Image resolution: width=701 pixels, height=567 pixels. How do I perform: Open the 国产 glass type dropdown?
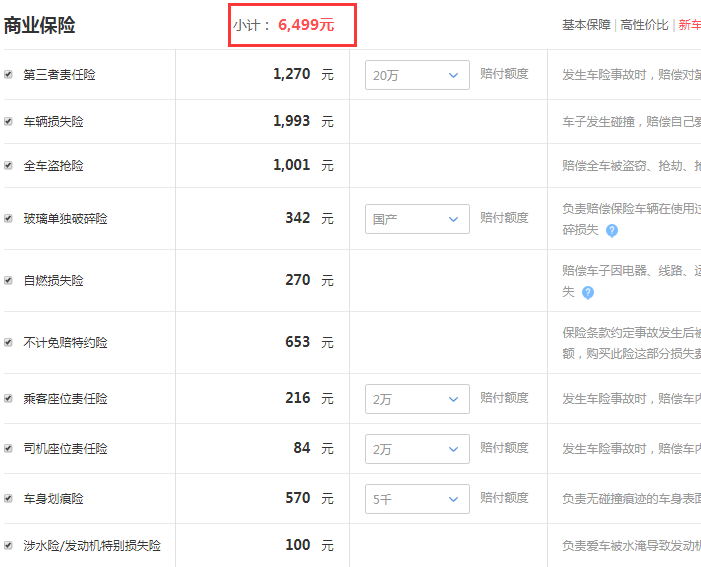click(417, 219)
